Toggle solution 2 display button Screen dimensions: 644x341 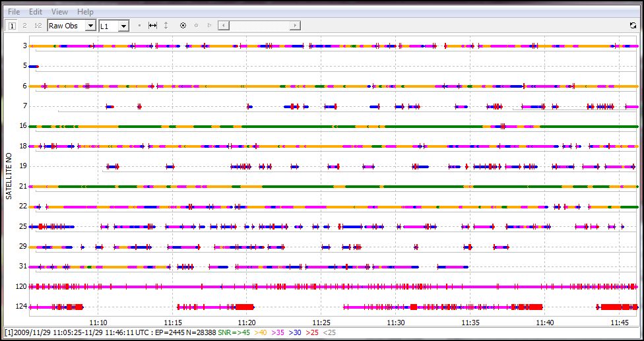(24, 26)
